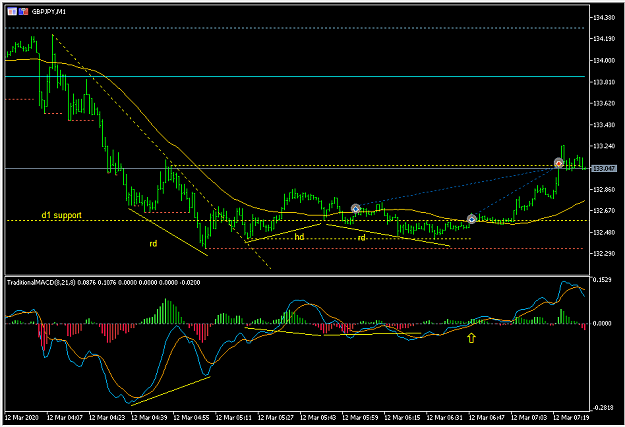Select the 'rd' label under 'd1 support'

(x=153, y=243)
